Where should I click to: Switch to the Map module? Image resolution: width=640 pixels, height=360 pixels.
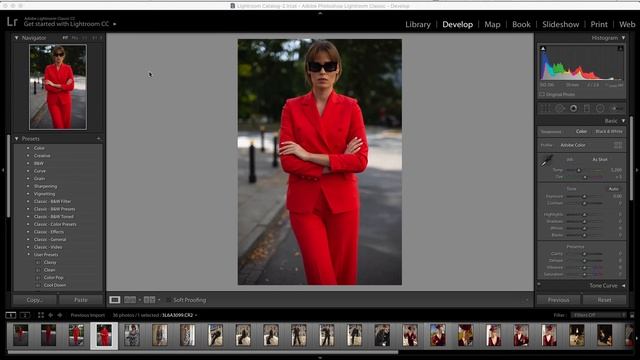click(492, 24)
